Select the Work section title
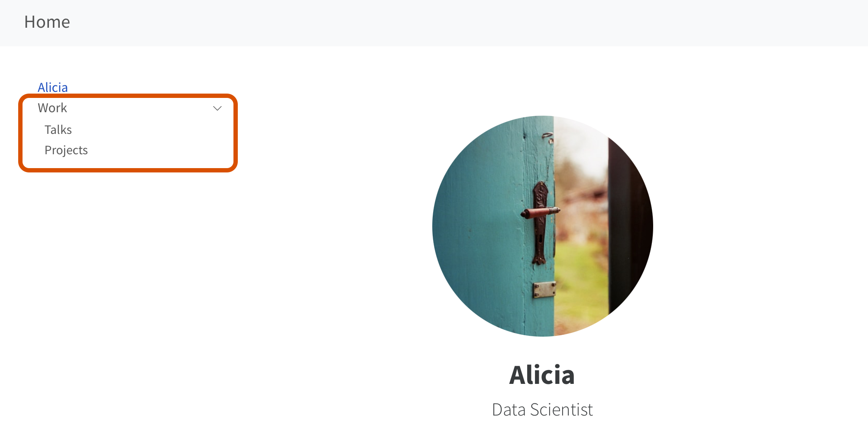 52,108
